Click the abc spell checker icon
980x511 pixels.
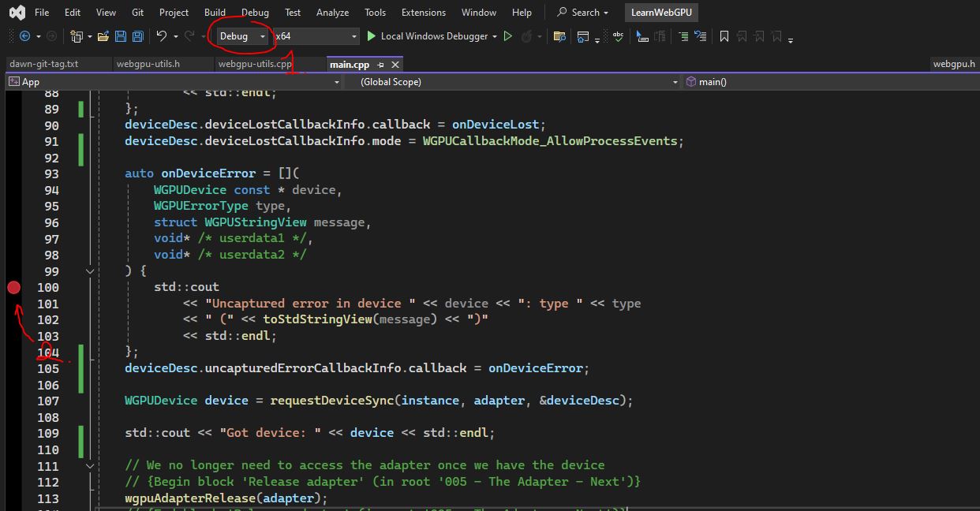[618, 35]
